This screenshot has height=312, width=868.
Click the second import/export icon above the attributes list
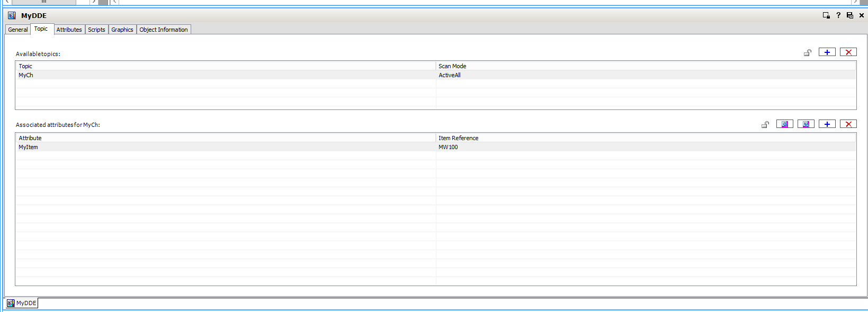(806, 124)
